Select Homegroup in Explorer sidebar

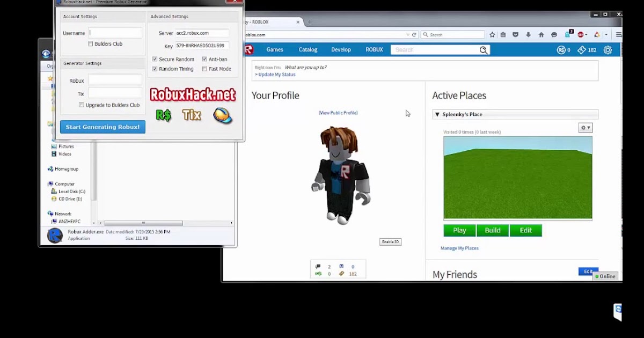pos(63,169)
